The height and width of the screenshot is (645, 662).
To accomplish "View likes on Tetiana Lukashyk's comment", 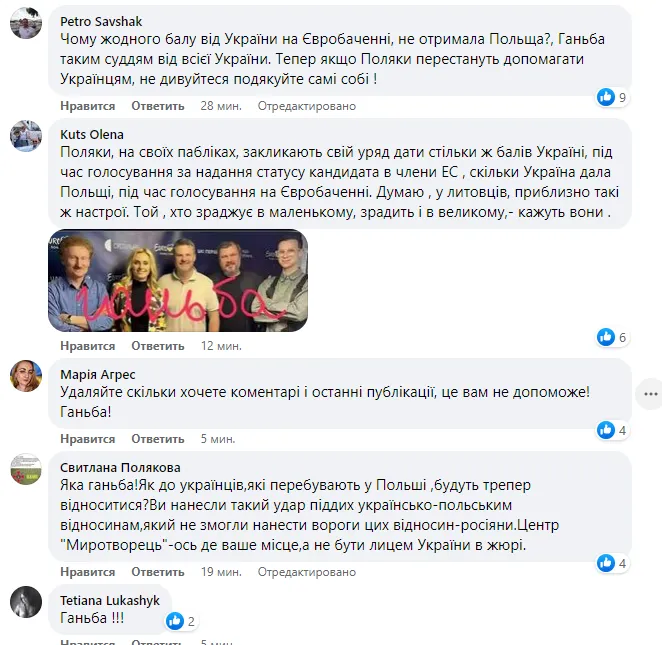I will 181,621.
